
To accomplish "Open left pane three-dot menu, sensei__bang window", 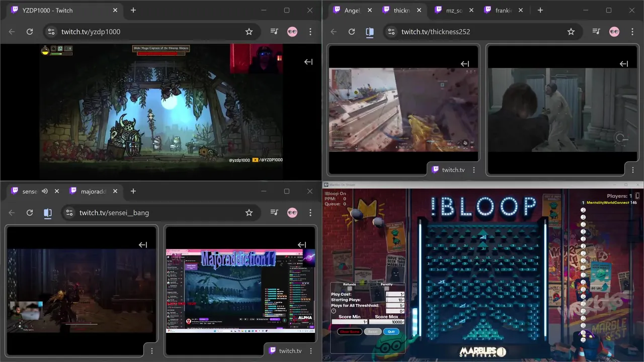I will pyautogui.click(x=152, y=351).
